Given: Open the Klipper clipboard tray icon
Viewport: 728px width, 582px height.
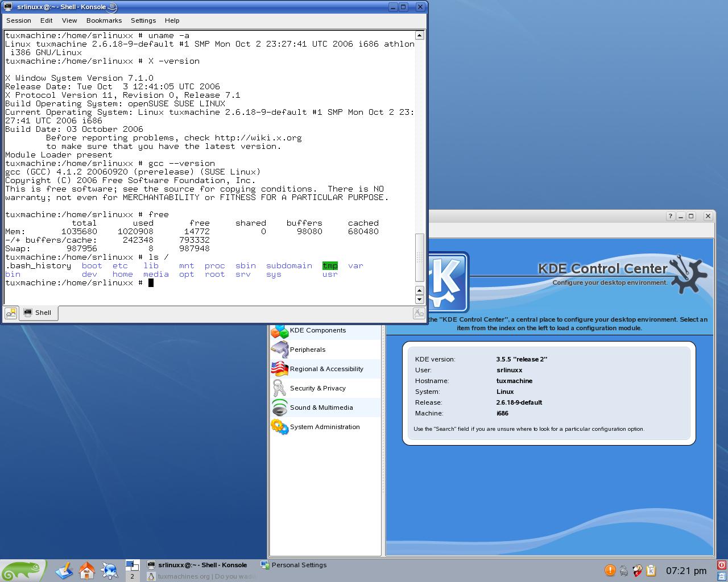Looking at the screenshot, I should pyautogui.click(x=651, y=571).
